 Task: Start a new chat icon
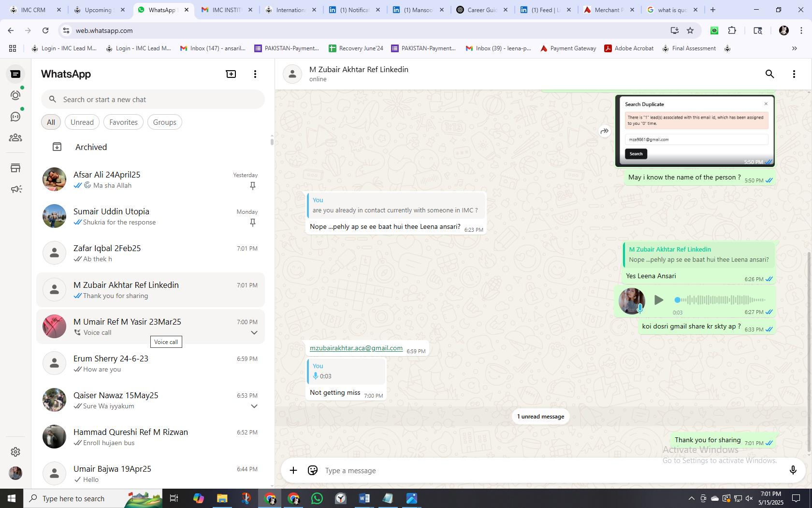[231, 74]
